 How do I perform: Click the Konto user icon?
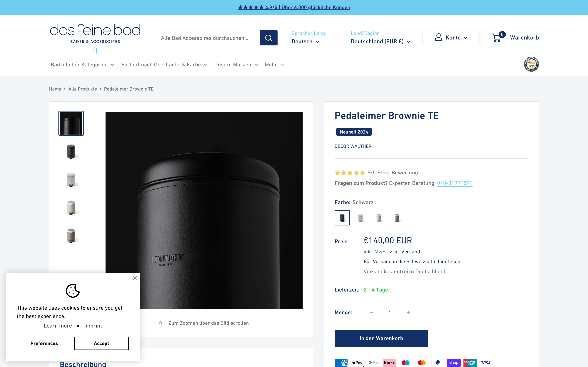pos(438,37)
